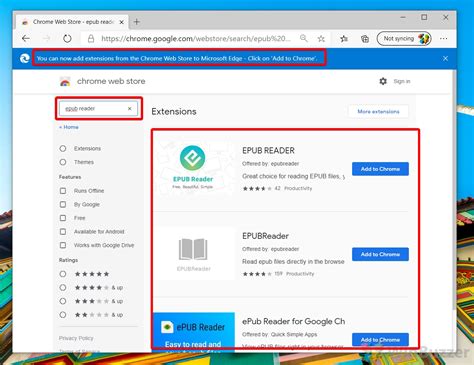The width and height of the screenshot is (474, 365).
Task: Add this page to favorites star icon
Action: click(321, 39)
